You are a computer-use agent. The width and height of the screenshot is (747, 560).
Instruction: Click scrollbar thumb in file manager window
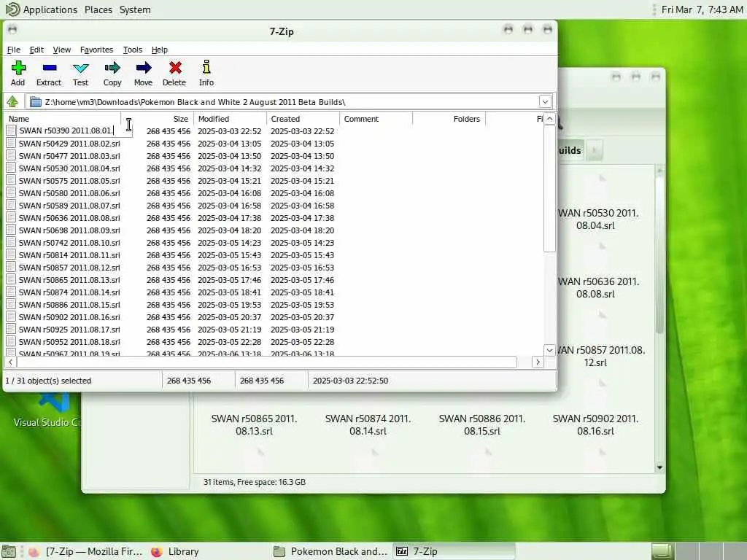click(659, 254)
